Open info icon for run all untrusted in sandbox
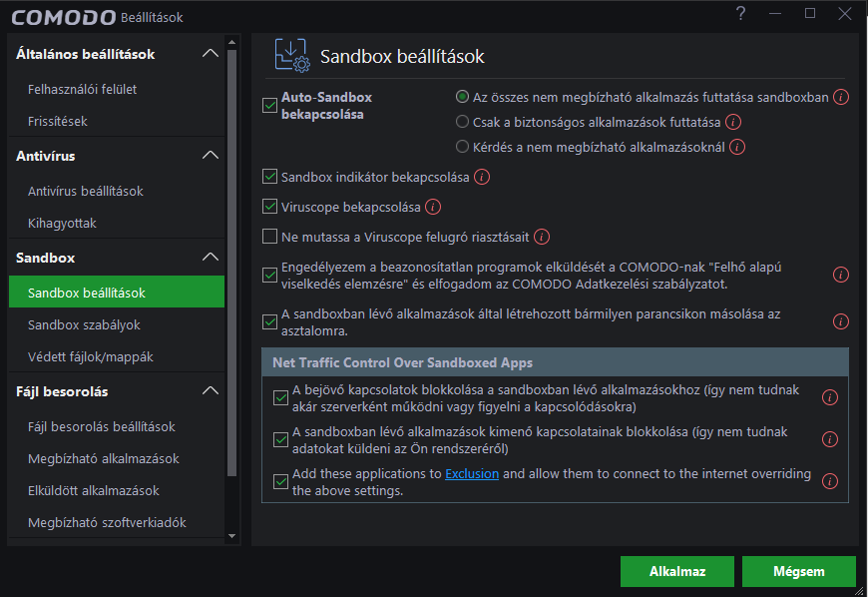This screenshot has height=597, width=868. pos(841,98)
